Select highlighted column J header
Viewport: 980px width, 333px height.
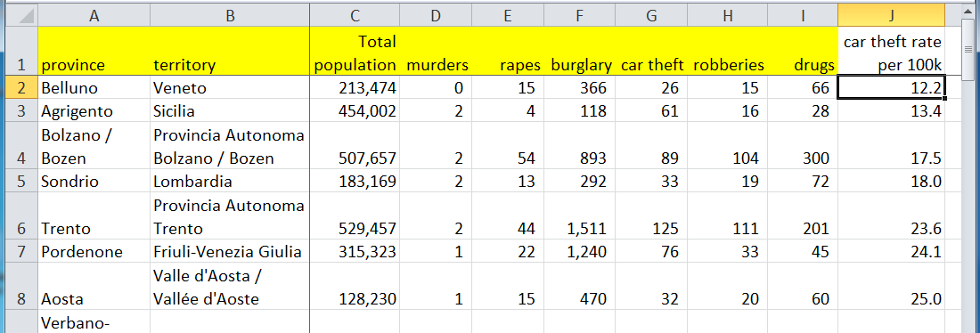891,16
